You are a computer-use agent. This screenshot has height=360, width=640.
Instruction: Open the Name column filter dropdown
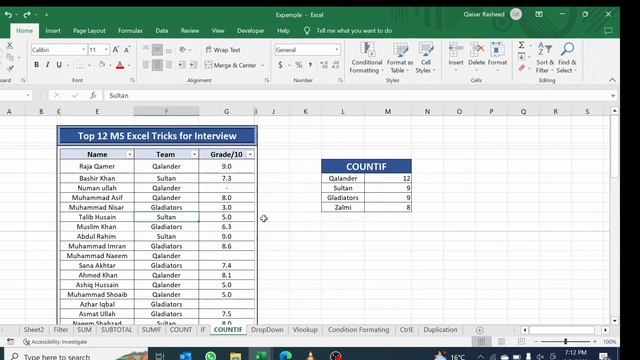pyautogui.click(x=129, y=154)
